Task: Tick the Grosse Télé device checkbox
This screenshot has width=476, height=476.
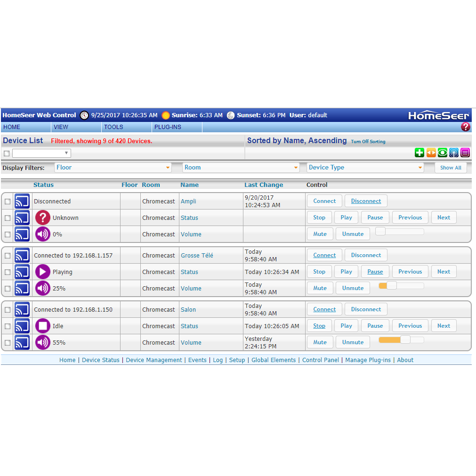Action: [x=8, y=256]
